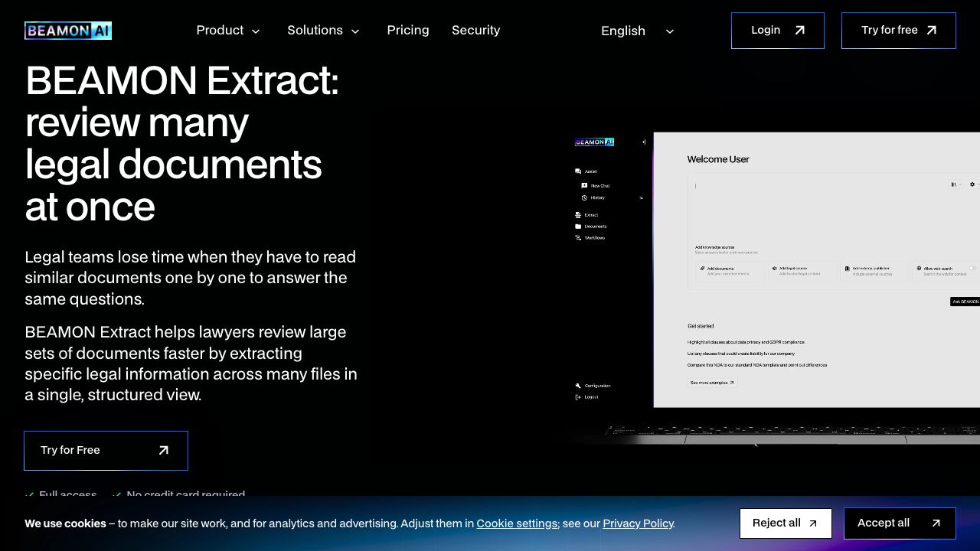Click the Login button's arrow icon

[799, 31]
